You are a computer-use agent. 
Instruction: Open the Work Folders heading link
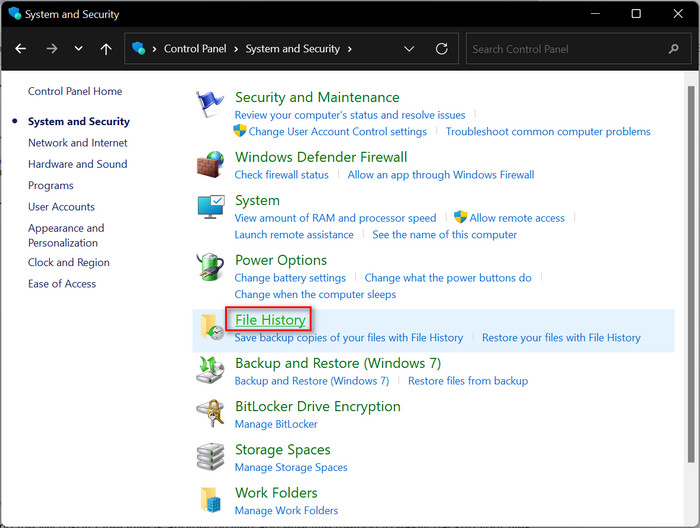(276, 493)
